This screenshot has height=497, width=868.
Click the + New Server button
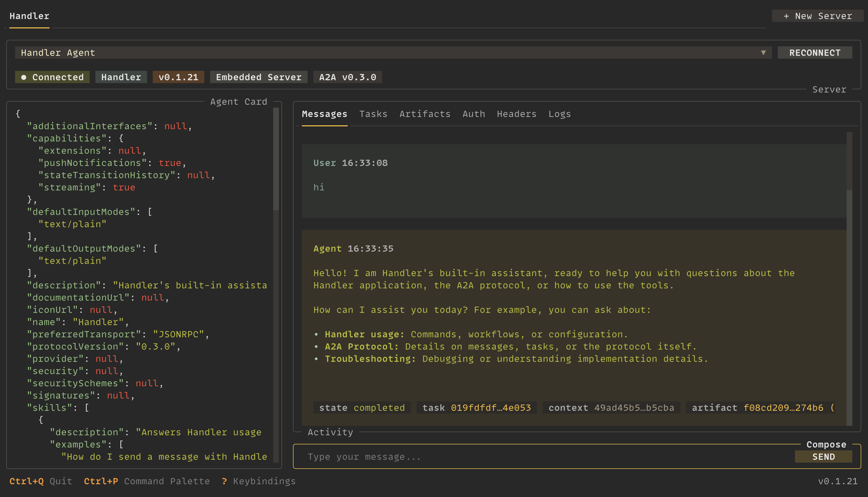coord(818,16)
